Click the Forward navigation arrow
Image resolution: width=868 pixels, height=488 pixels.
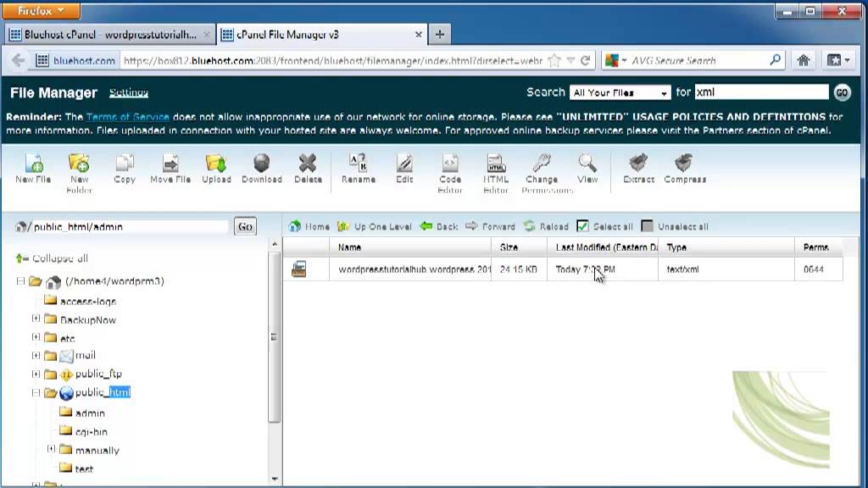[490, 226]
